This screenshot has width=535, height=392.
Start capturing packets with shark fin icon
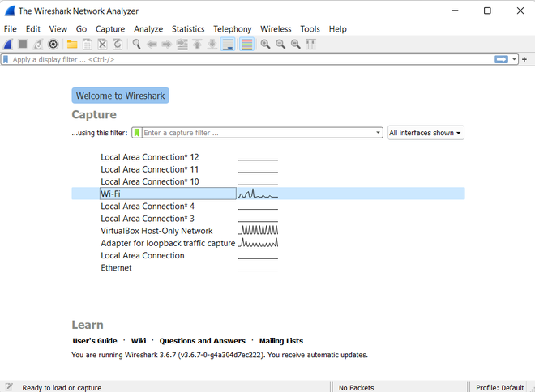point(8,45)
